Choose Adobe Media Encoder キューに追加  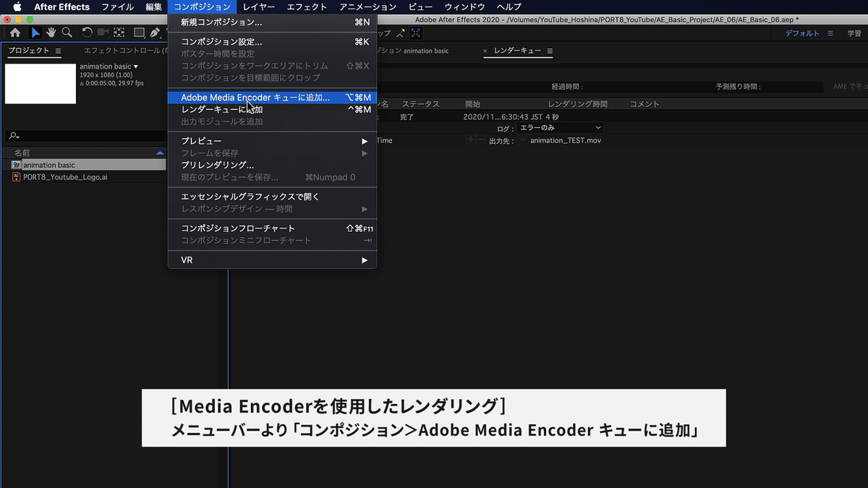point(272,97)
